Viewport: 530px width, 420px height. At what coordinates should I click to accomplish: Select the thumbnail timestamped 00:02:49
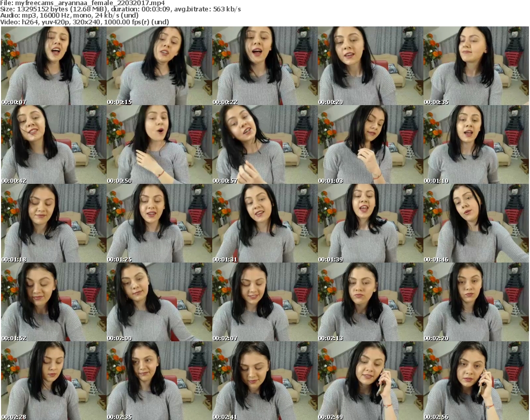coord(371,381)
